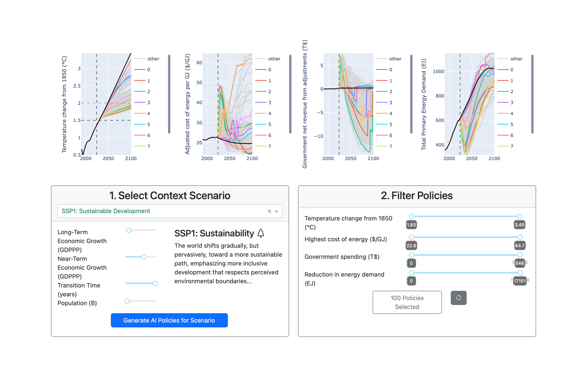Open the context scenario dropdown arrow

click(x=276, y=211)
